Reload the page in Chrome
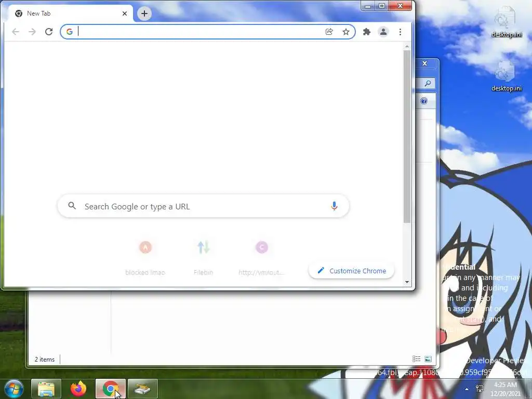This screenshot has width=532, height=399. coord(49,32)
